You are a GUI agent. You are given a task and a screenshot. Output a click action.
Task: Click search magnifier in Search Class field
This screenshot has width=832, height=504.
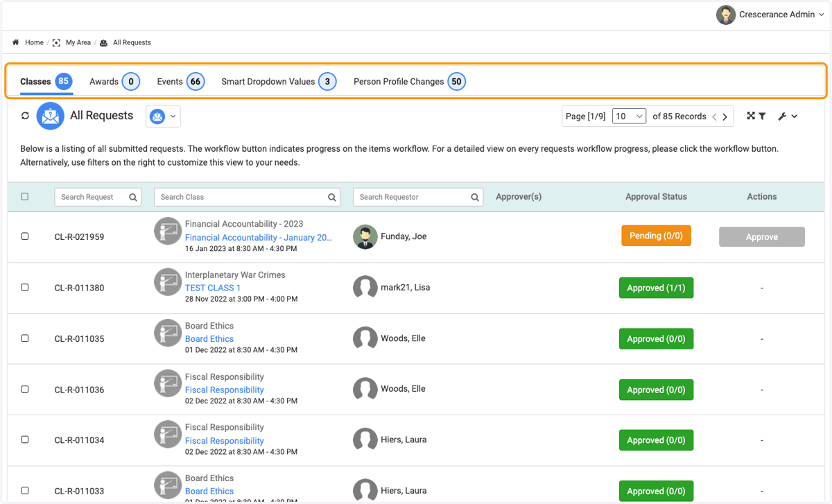[x=332, y=197]
